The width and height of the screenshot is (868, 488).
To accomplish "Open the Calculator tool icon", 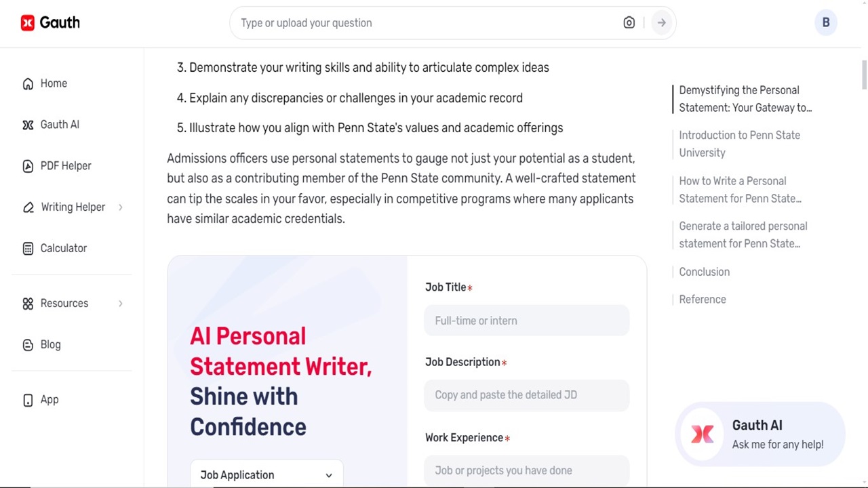I will pyautogui.click(x=28, y=248).
